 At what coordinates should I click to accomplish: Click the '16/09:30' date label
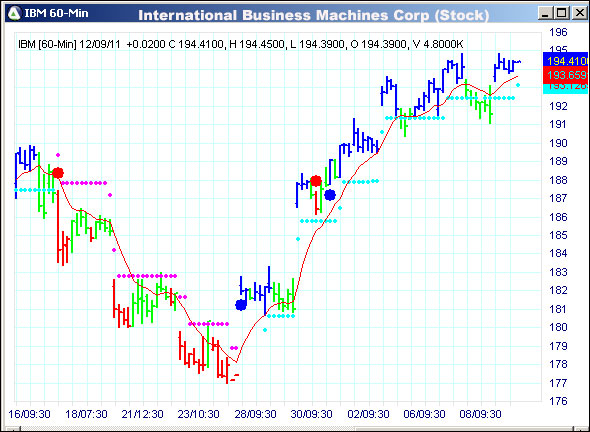[30, 414]
